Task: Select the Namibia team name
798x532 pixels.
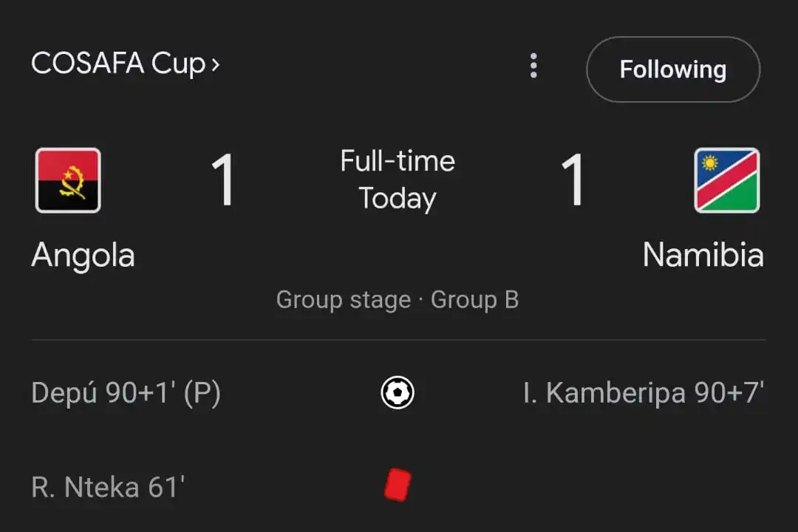Action: tap(703, 256)
